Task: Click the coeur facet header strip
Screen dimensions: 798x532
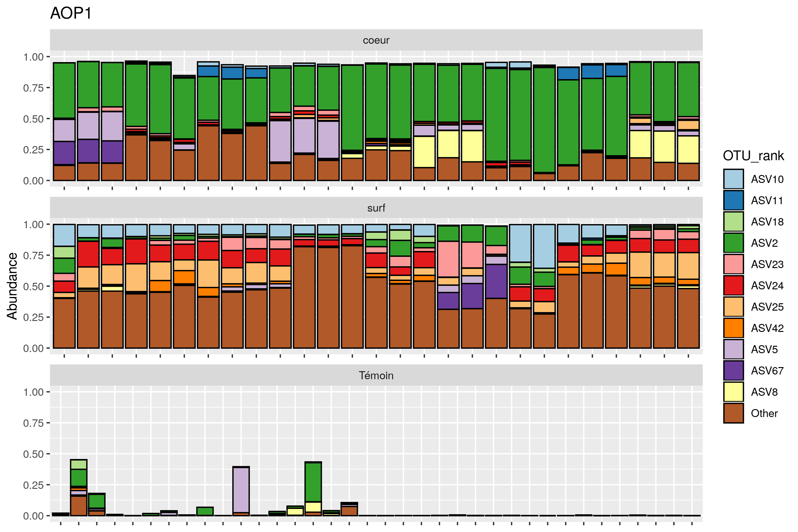Action: point(376,40)
